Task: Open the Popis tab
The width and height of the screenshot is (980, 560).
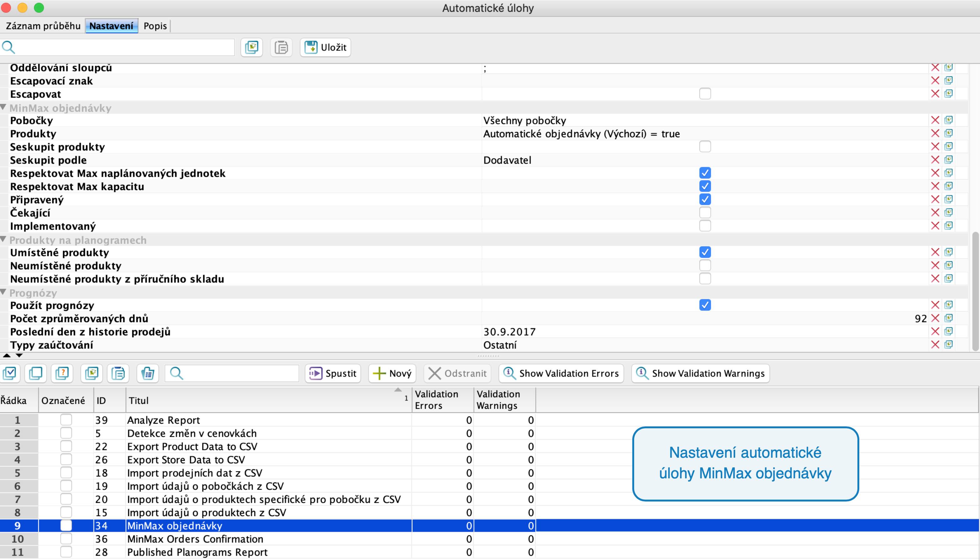Action: pyautogui.click(x=155, y=26)
